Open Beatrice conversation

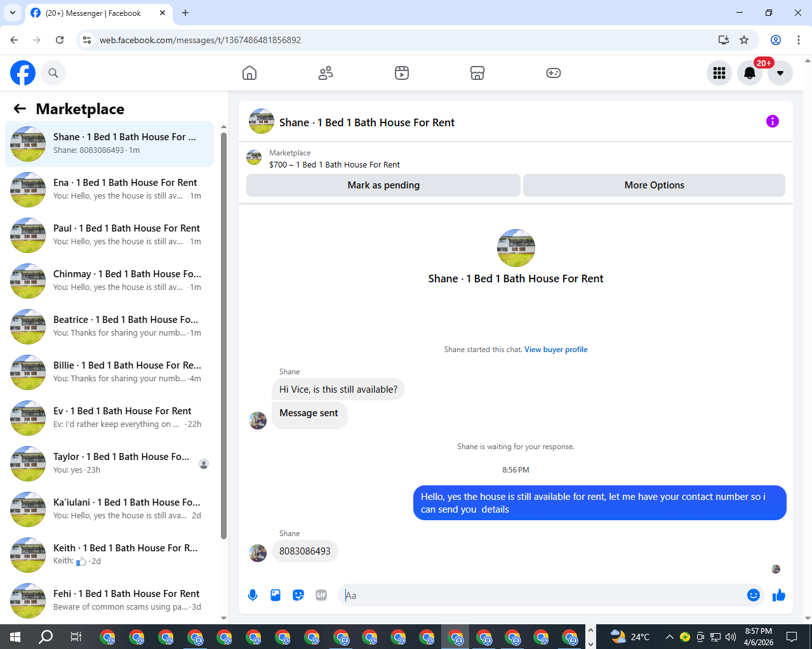click(109, 327)
